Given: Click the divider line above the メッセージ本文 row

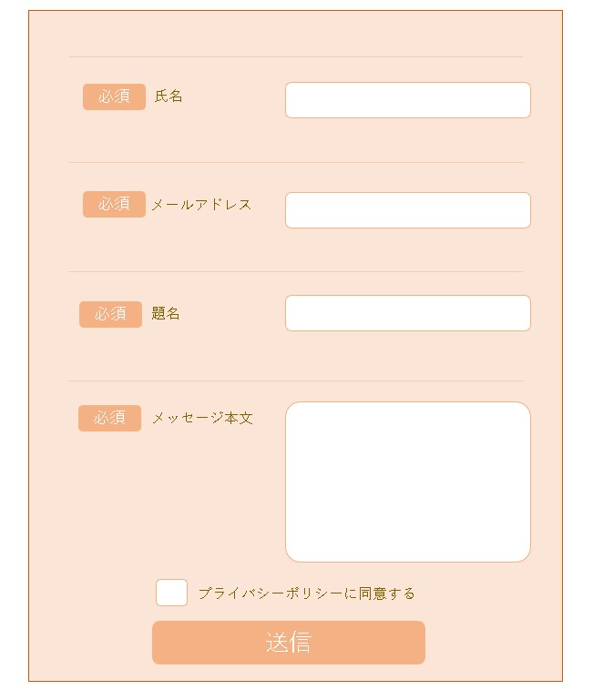Looking at the screenshot, I should coord(295,380).
